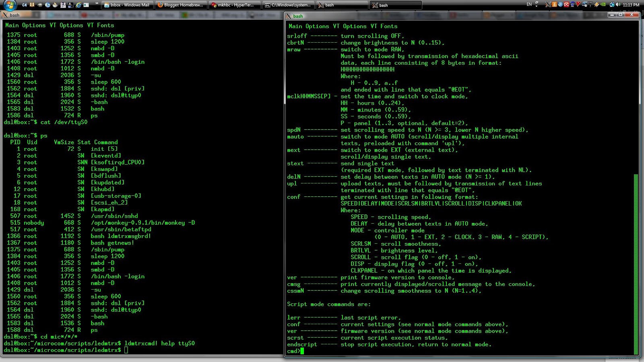
Task: Expand the quick launch overflow chevron
Action: tap(97, 4)
